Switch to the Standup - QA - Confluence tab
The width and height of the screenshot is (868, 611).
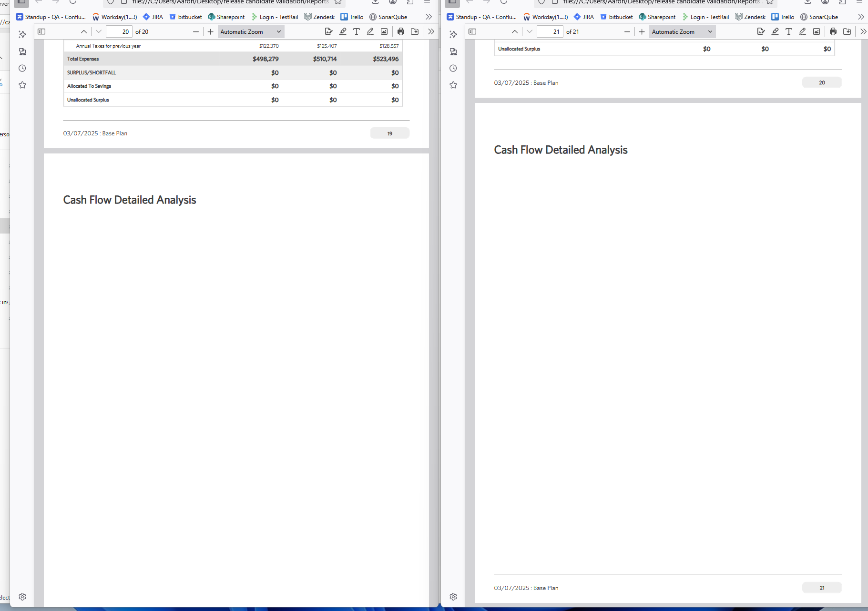pyautogui.click(x=51, y=17)
